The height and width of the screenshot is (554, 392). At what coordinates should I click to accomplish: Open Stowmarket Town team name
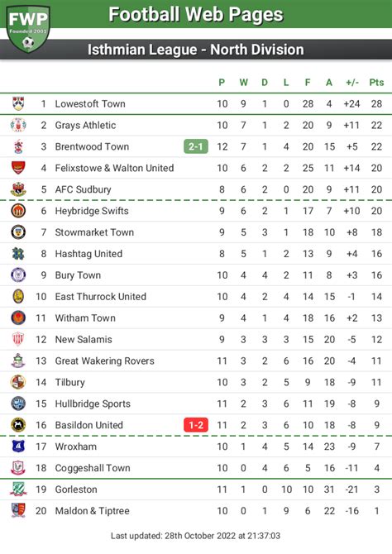coord(94,232)
